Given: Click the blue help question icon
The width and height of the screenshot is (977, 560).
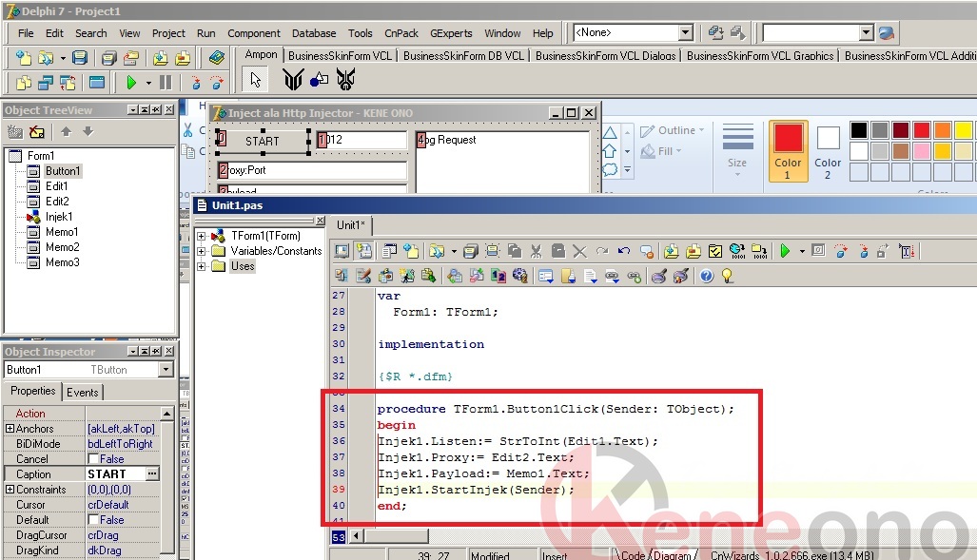Looking at the screenshot, I should tap(706, 276).
